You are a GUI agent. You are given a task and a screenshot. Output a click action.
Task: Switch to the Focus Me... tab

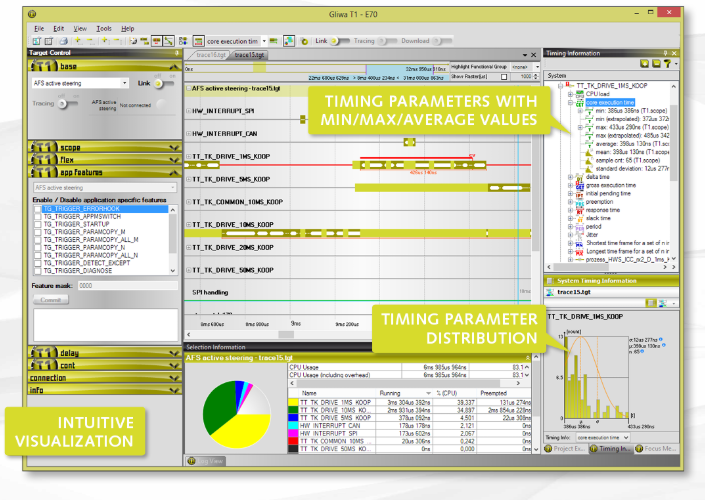(656, 449)
